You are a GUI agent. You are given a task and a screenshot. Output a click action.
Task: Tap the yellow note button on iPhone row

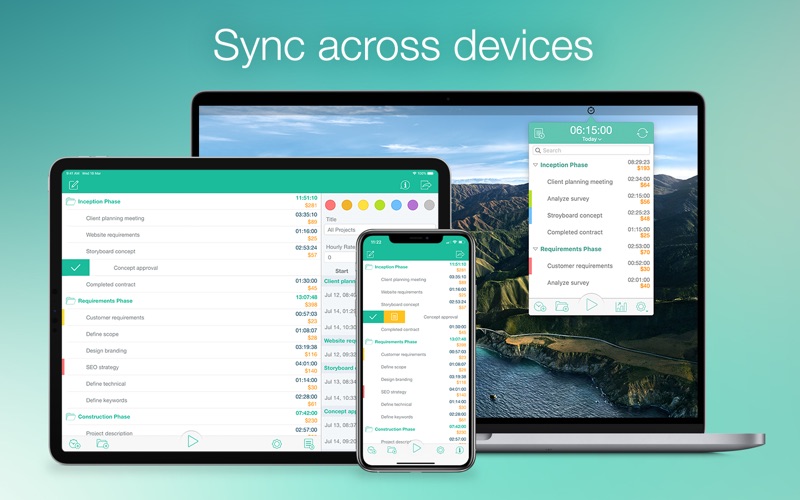click(394, 317)
